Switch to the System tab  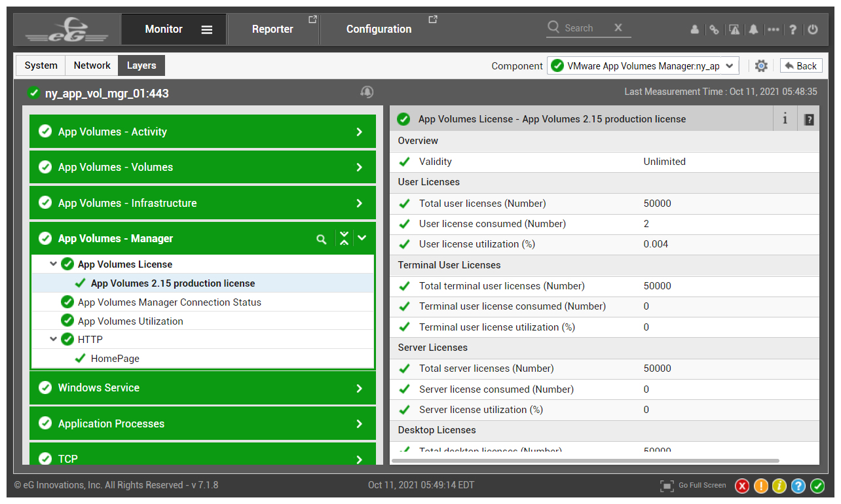click(41, 65)
